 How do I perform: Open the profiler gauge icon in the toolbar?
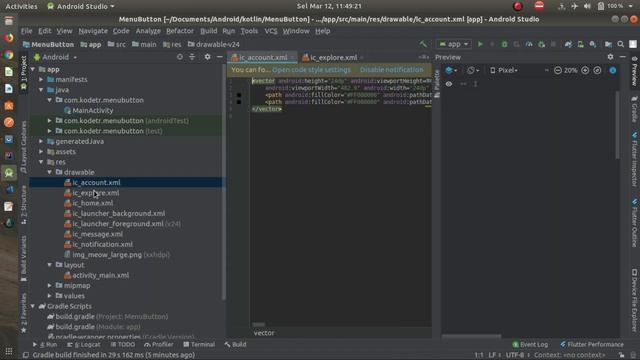pos(529,44)
